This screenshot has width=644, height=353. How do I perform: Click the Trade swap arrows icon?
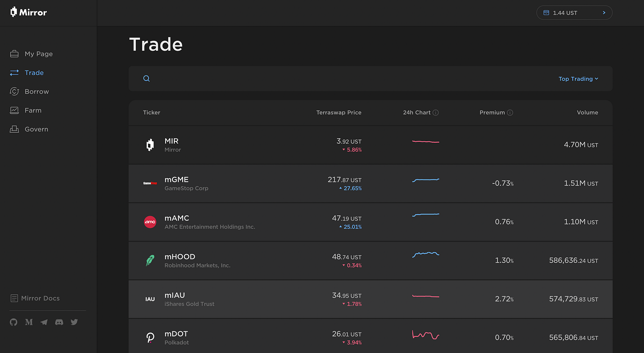[x=14, y=73]
